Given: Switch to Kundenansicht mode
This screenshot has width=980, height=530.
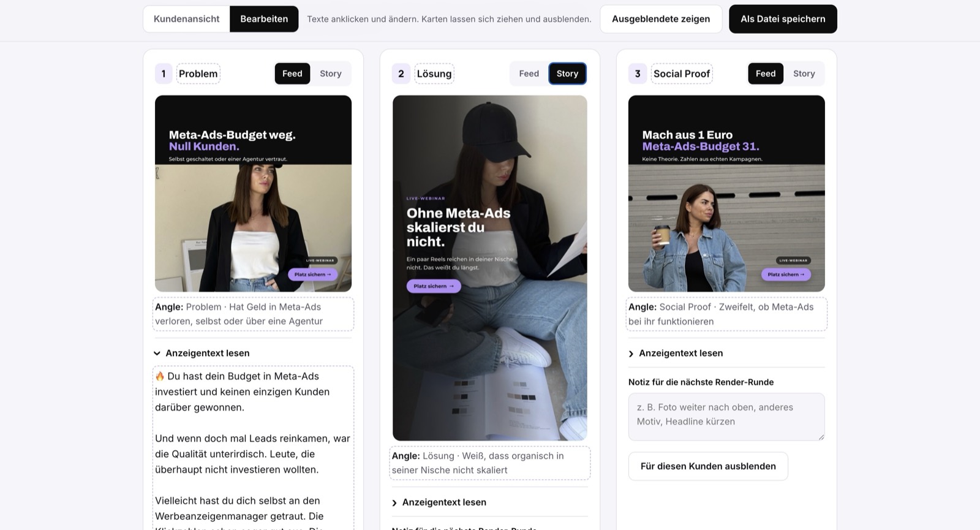Looking at the screenshot, I should [x=186, y=19].
